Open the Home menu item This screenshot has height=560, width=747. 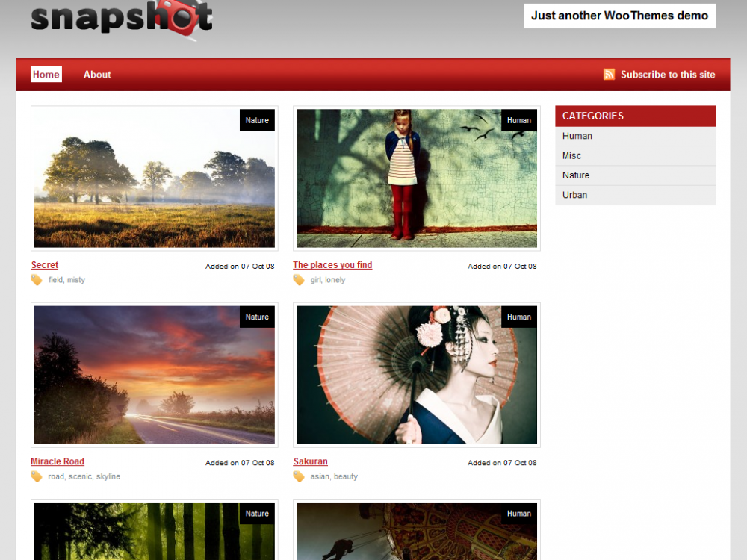point(46,74)
